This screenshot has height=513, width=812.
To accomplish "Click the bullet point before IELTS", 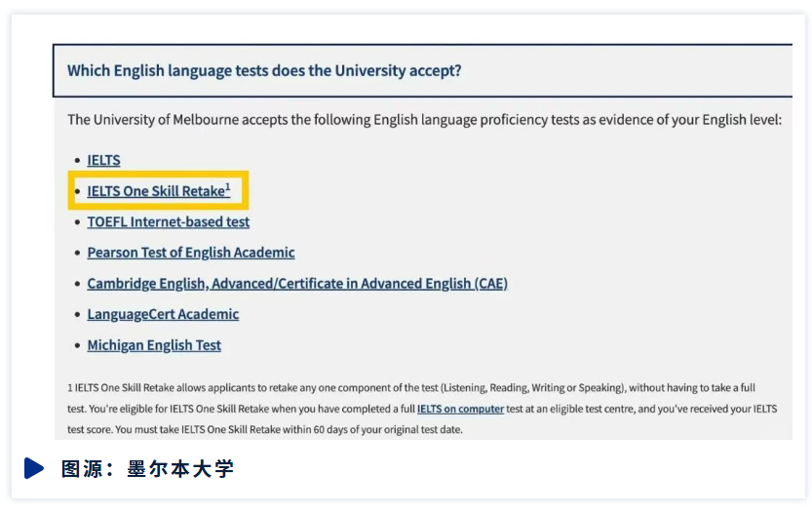I will [x=78, y=161].
